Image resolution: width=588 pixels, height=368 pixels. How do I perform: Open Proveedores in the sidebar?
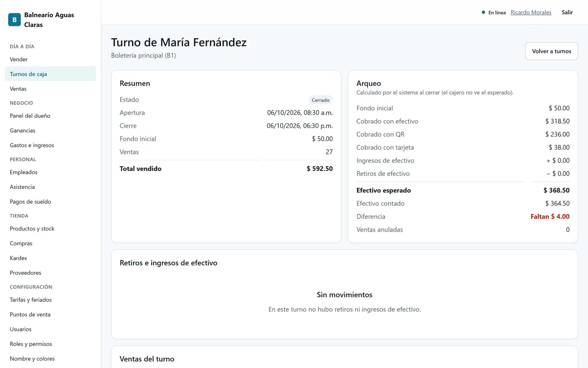pyautogui.click(x=50, y=273)
